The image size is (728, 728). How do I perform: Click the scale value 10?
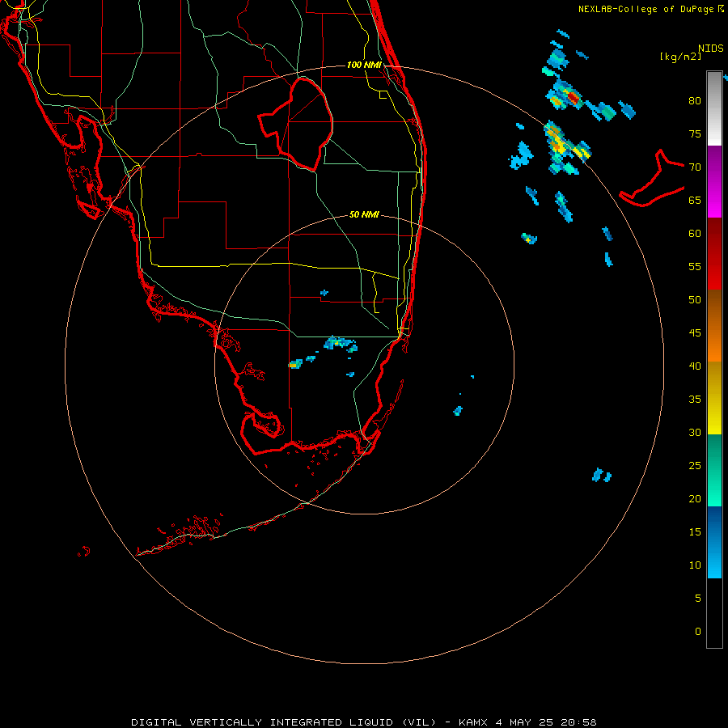[695, 565]
